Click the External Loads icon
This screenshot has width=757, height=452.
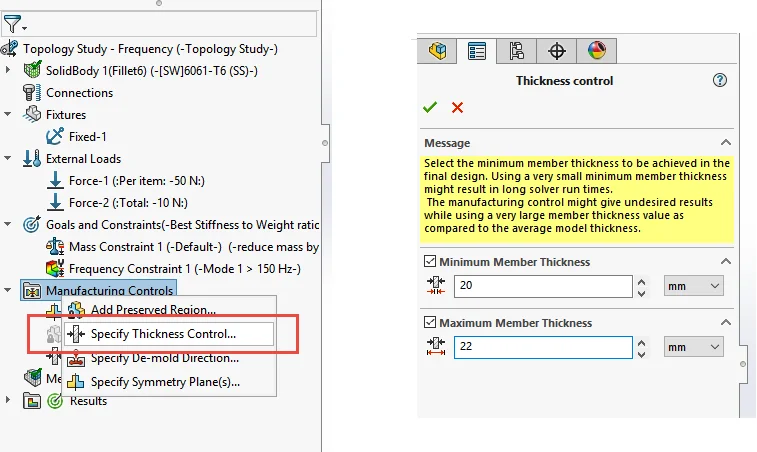tap(32, 158)
